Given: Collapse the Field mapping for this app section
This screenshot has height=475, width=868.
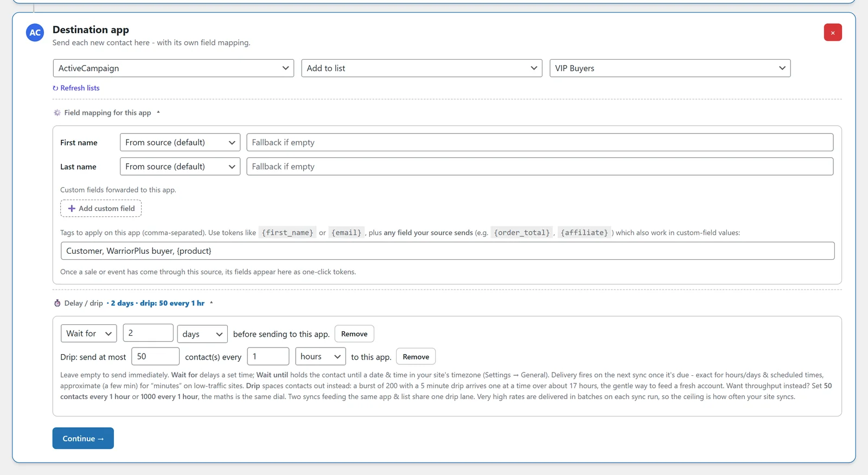Looking at the screenshot, I should coord(107,113).
